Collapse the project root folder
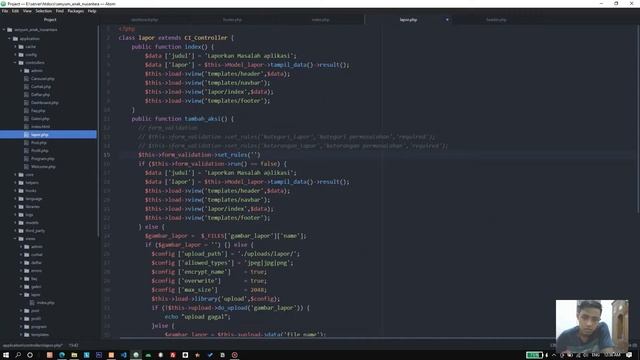640x360 pixels. point(4,30)
